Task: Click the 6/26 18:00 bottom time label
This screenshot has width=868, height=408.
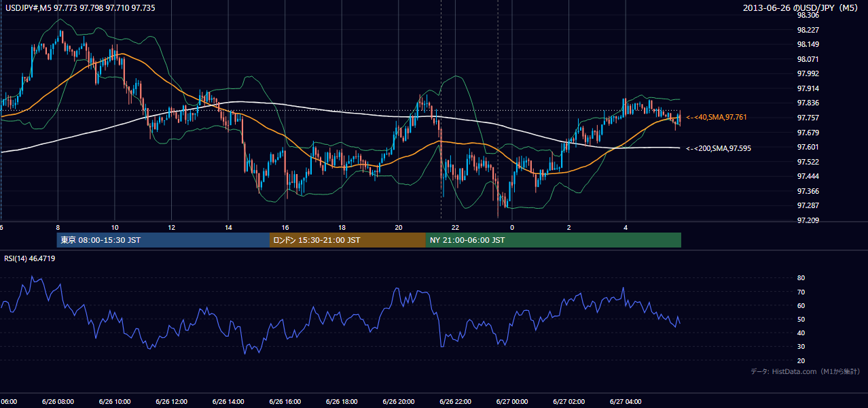Action: (x=342, y=401)
